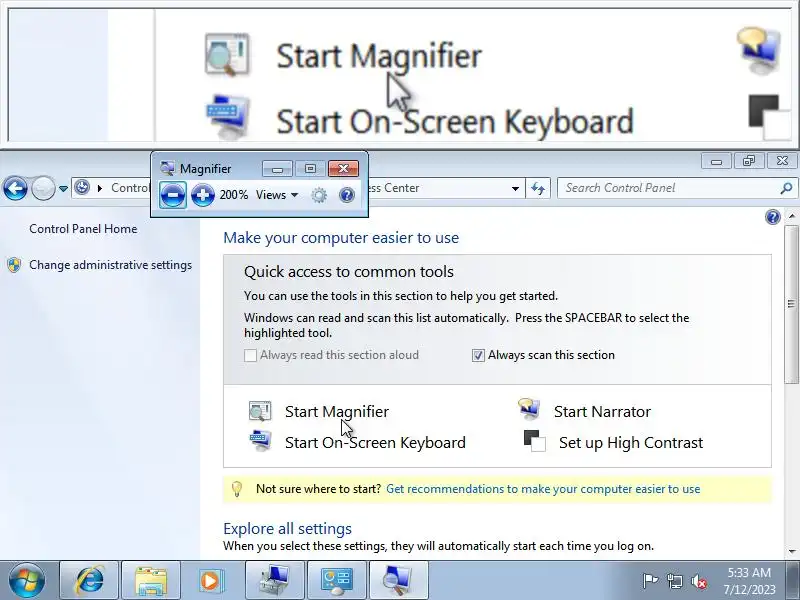
Task: Open Get recommendations link
Action: tap(543, 489)
